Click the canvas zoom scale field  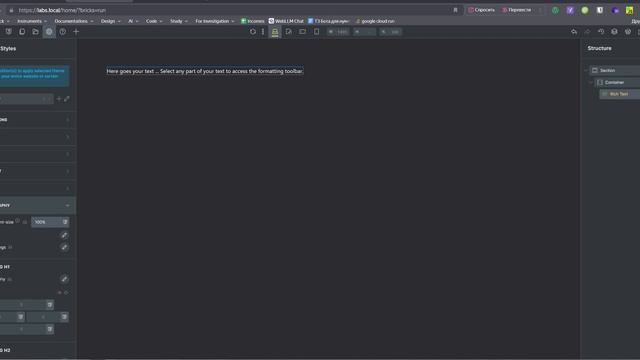tap(391, 31)
